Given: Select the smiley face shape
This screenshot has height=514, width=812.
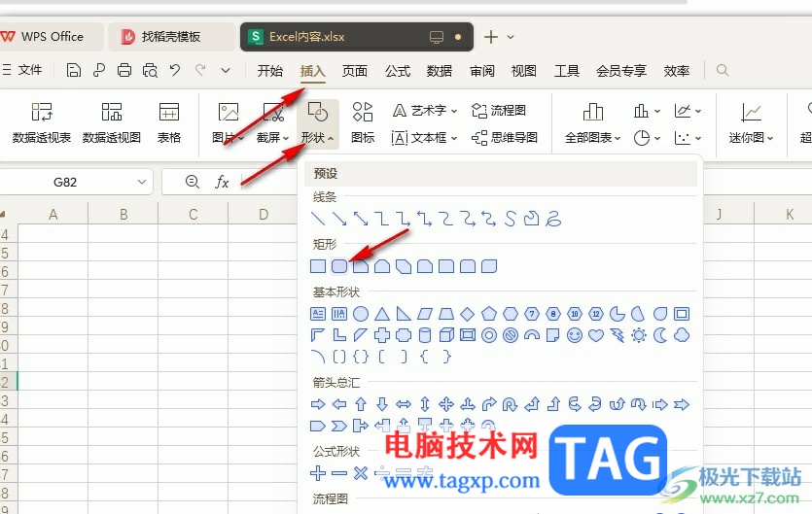Looking at the screenshot, I should tap(575, 335).
